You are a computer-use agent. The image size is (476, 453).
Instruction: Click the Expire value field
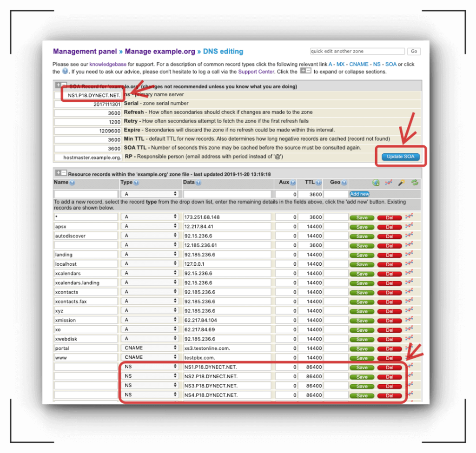pyautogui.click(x=88, y=131)
